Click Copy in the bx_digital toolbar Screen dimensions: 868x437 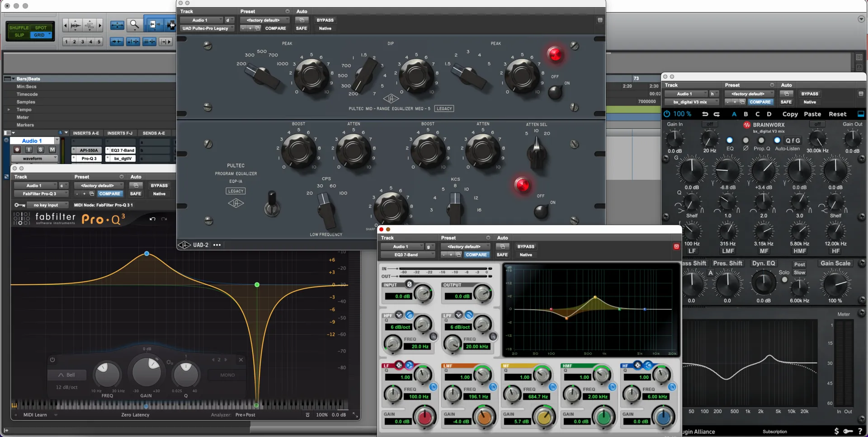pos(790,114)
